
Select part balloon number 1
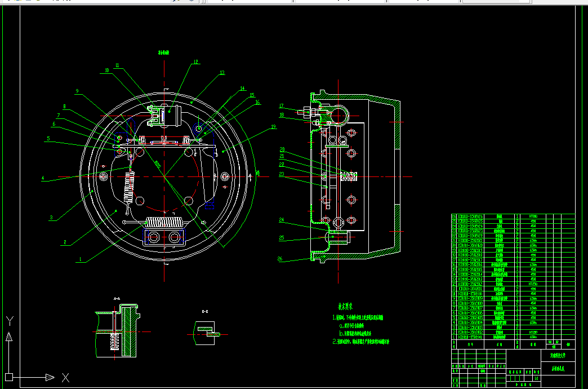pos(80,259)
